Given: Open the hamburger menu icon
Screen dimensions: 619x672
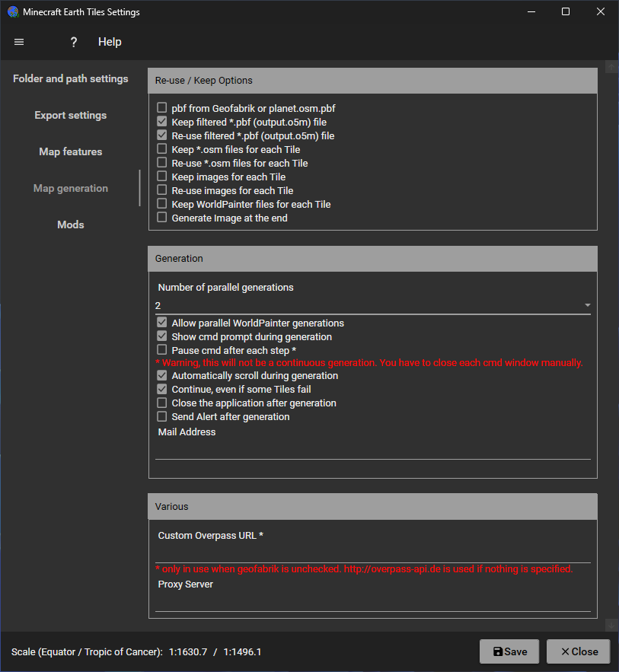Looking at the screenshot, I should coord(19,42).
